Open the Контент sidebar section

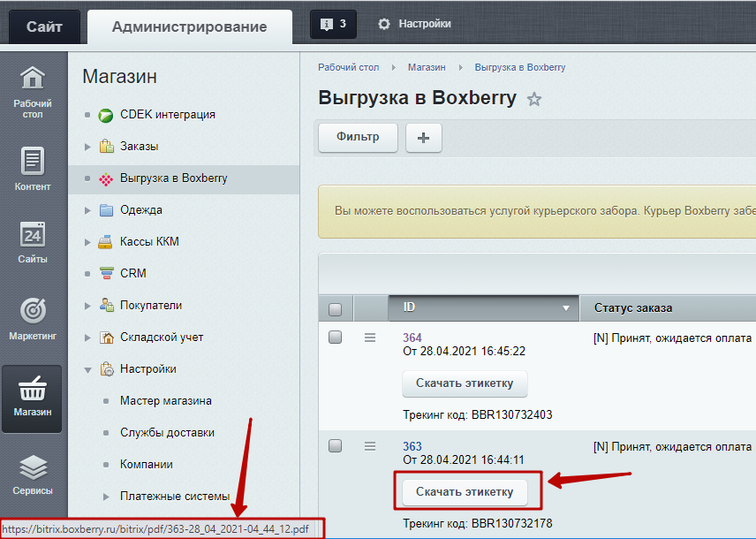click(x=33, y=170)
